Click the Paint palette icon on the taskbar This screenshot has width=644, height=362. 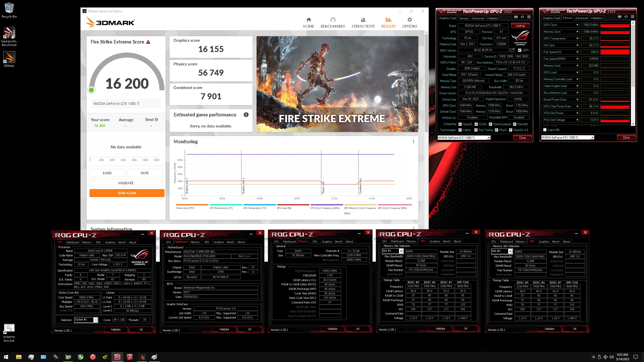tap(154, 357)
